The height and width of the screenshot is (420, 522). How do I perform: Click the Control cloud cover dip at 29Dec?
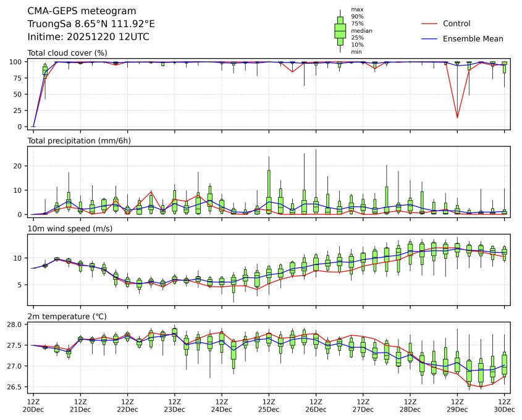[x=457, y=117]
